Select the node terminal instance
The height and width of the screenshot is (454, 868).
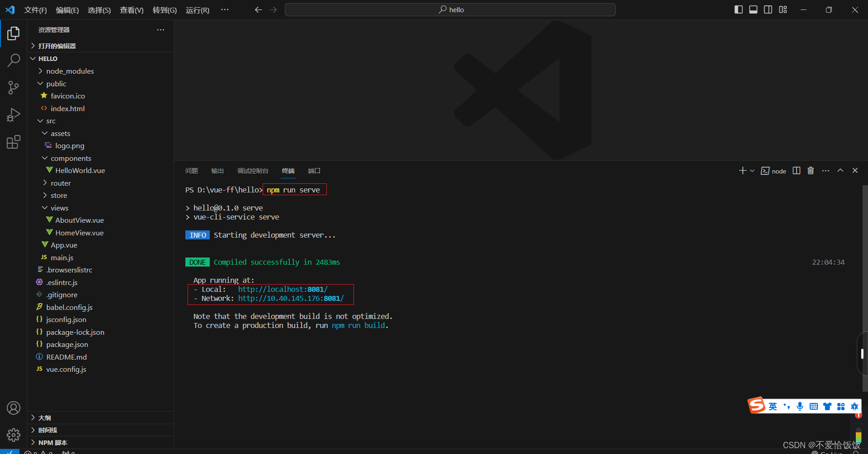[x=774, y=171]
